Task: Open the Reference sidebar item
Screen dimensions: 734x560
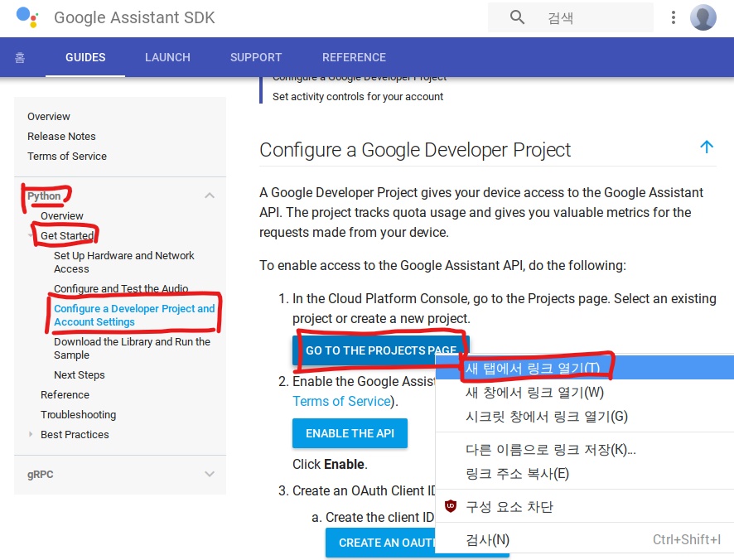Action: 65,394
